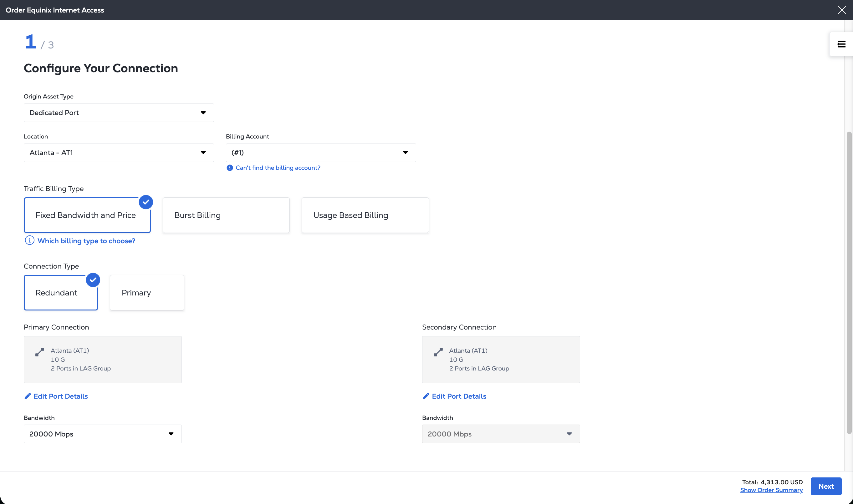853x504 pixels.
Task: Open the Billing Account dropdown
Action: [x=320, y=153]
